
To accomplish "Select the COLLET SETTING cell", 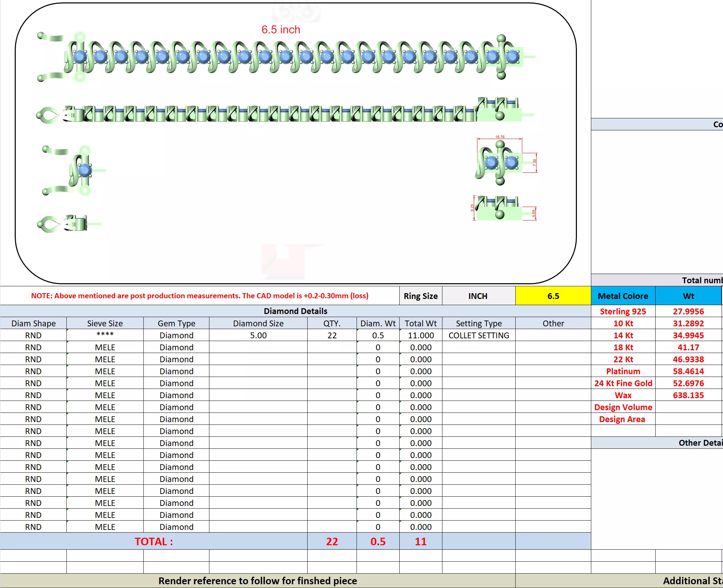I will pyautogui.click(x=478, y=335).
